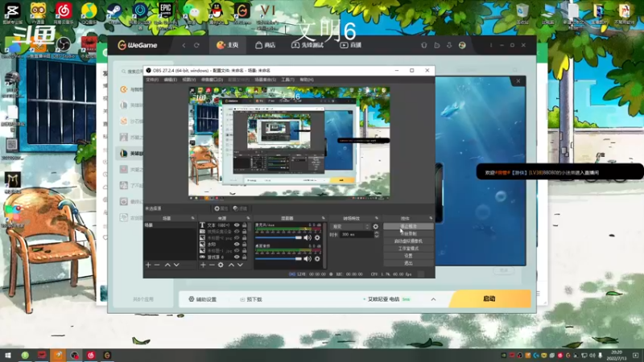The width and height of the screenshot is (644, 362).
Task: Toggle visibility of 水印 source
Action: [237, 245]
